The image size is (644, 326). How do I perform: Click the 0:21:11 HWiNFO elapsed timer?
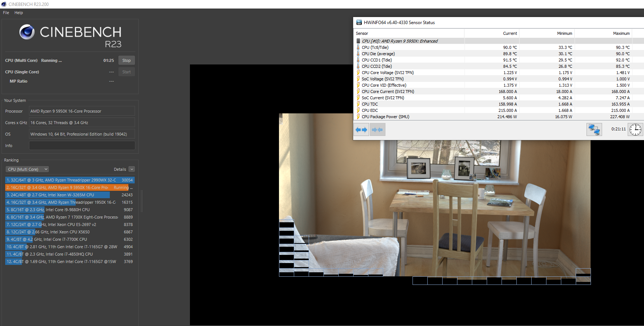[x=618, y=129]
